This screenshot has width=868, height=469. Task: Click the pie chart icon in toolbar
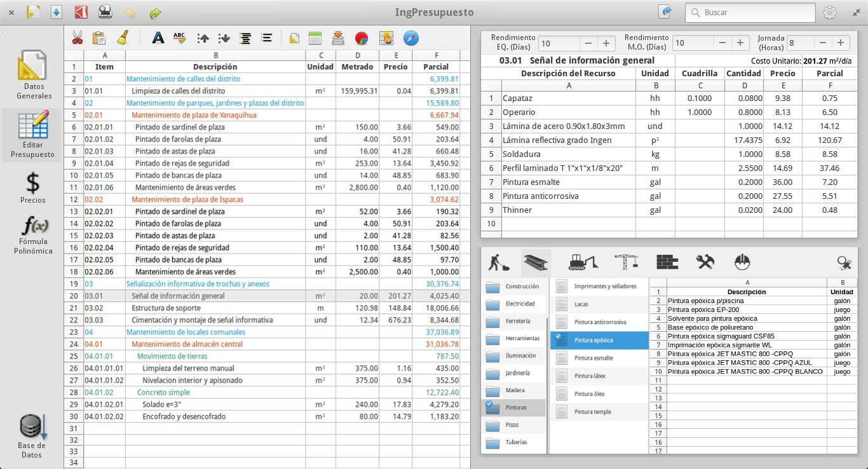pyautogui.click(x=361, y=38)
